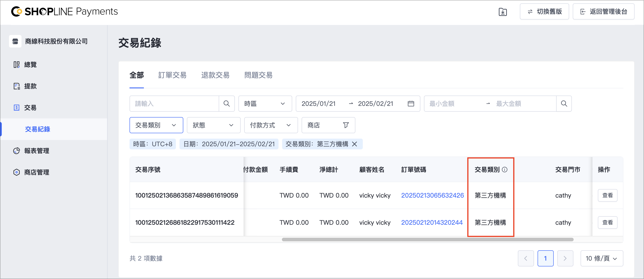Expand the 狀態 dropdown
The width and height of the screenshot is (644, 279).
(x=214, y=125)
